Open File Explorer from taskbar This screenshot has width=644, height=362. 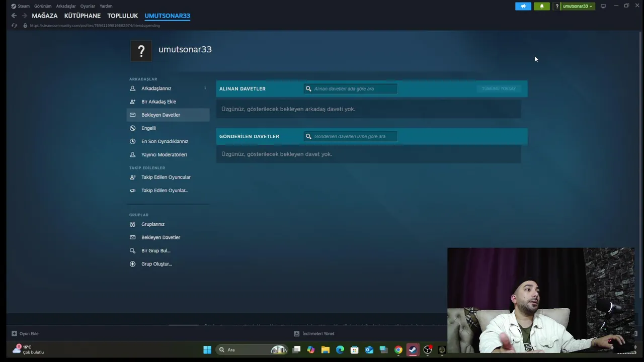[x=326, y=350]
